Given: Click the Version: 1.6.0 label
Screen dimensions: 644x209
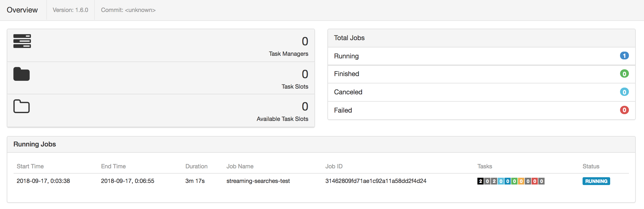Looking at the screenshot, I should tap(70, 10).
